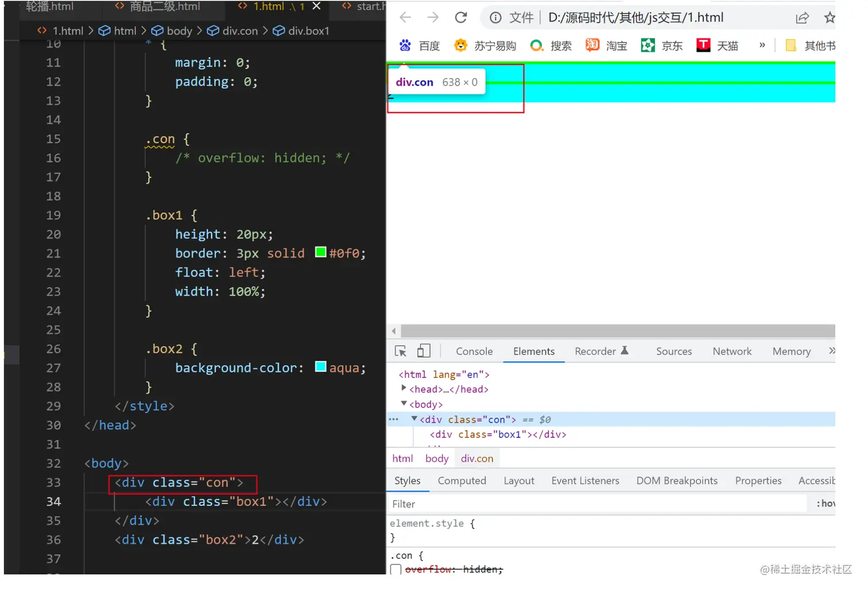Screen dimensions: 868x591
Task: Reload the page with refresh icon
Action: tap(461, 17)
